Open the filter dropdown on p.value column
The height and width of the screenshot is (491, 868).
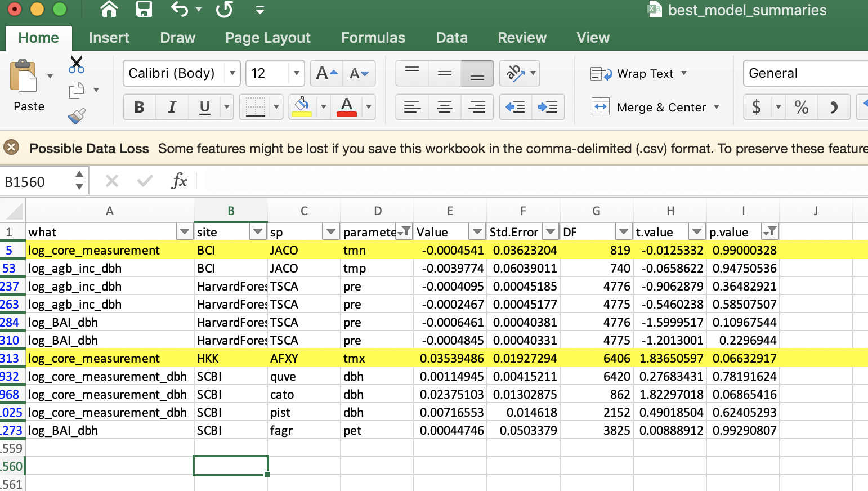[770, 231]
